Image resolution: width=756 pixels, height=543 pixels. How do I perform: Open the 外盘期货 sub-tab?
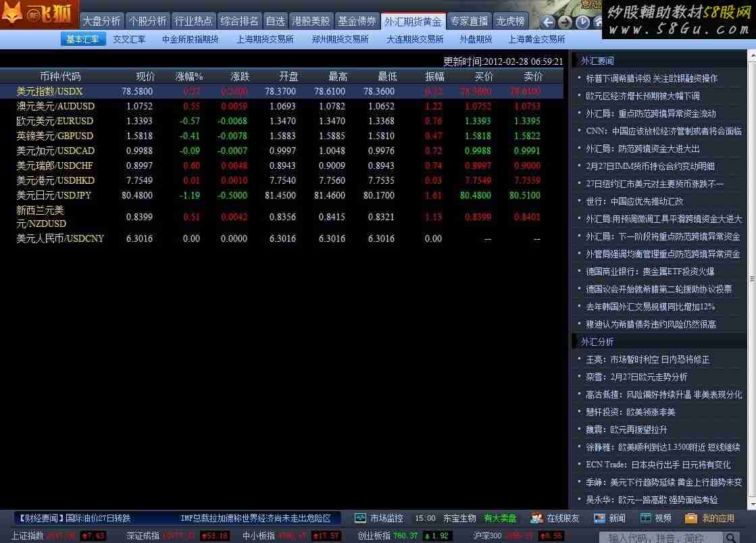(x=476, y=39)
